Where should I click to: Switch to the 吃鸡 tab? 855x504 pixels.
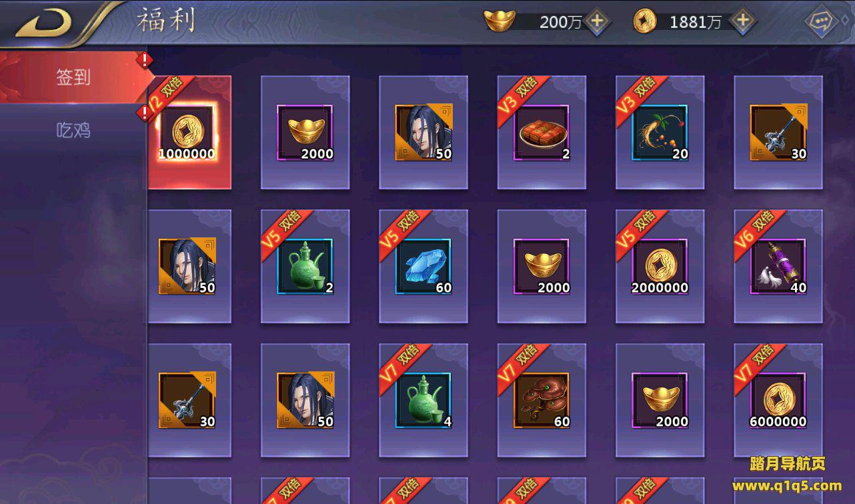coord(73,130)
